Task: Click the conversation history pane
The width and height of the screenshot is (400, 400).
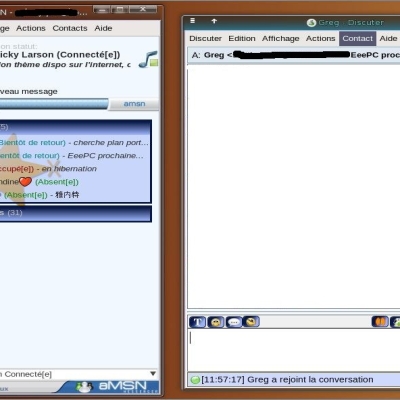Action: point(294,188)
